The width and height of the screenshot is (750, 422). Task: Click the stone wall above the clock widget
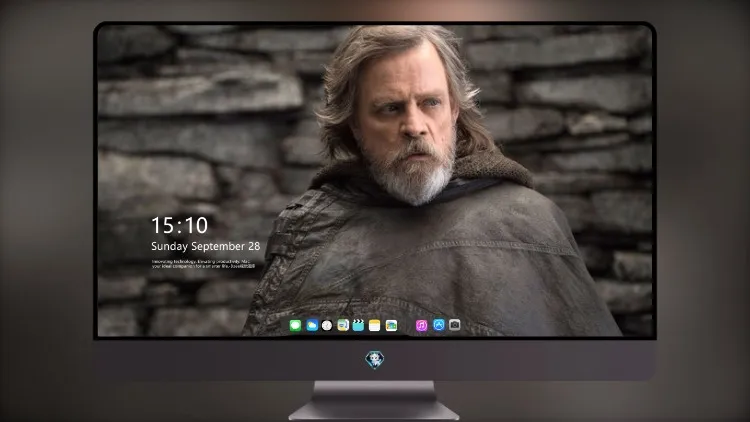(x=182, y=144)
